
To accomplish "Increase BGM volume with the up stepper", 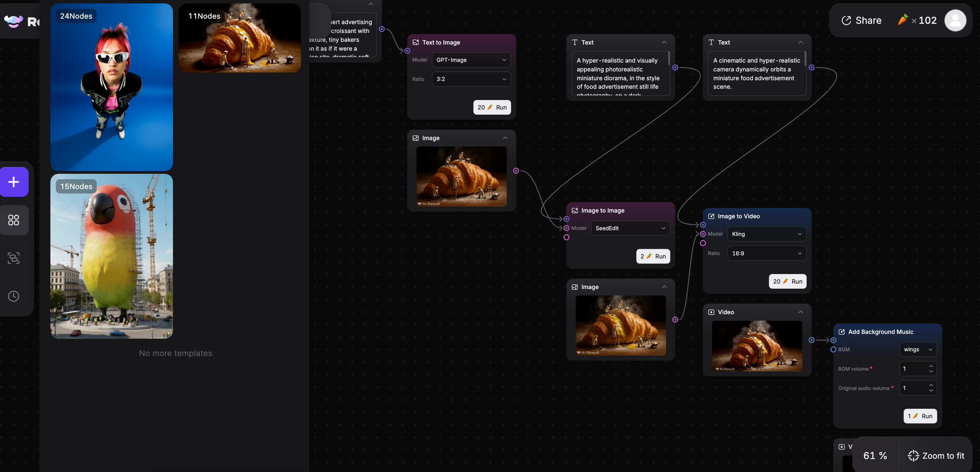I will [x=931, y=366].
